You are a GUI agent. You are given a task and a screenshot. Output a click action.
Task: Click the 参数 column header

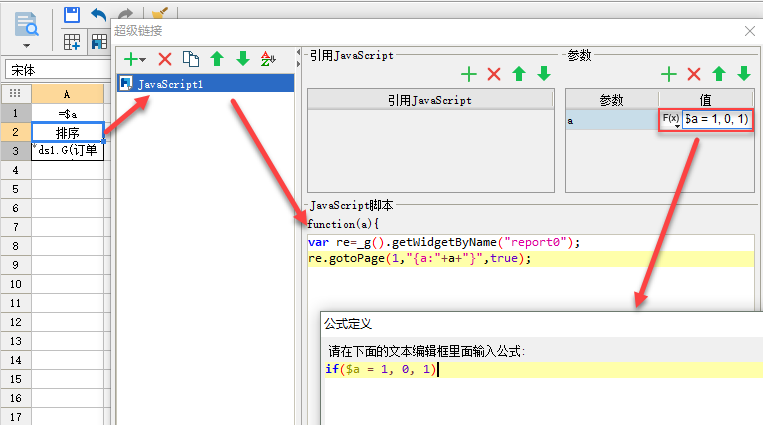pyautogui.click(x=612, y=100)
